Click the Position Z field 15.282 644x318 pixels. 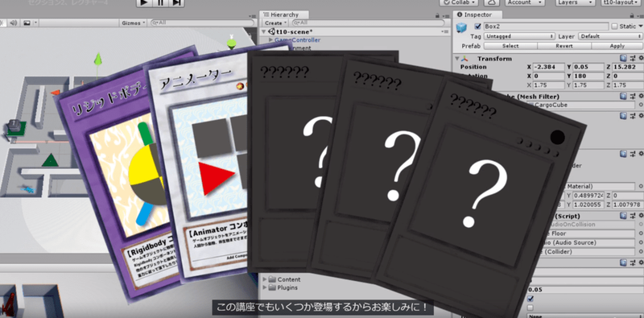click(627, 67)
